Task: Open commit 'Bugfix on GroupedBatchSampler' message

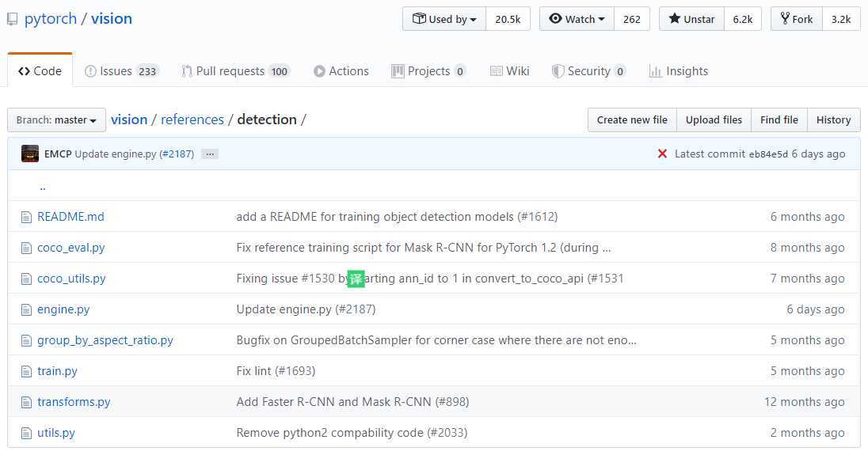Action: pos(436,340)
